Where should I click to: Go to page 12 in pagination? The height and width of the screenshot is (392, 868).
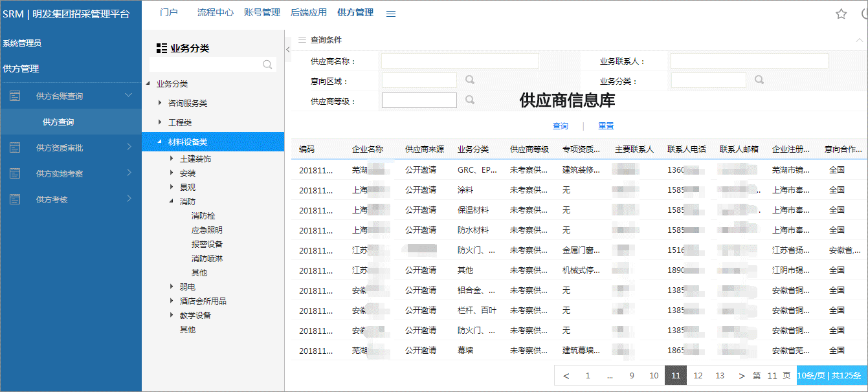[x=698, y=376]
